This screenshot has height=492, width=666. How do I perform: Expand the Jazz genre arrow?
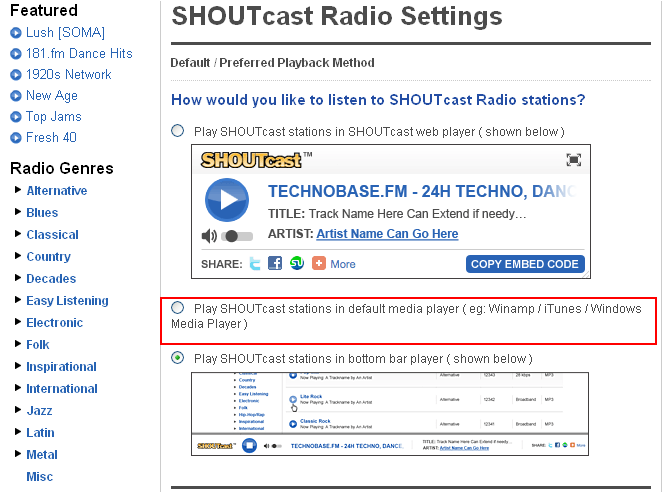(x=18, y=410)
